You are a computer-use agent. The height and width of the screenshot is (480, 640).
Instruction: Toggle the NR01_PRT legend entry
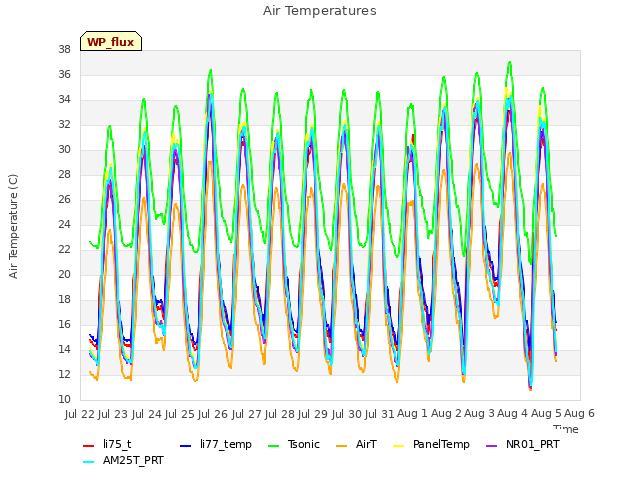(x=523, y=444)
